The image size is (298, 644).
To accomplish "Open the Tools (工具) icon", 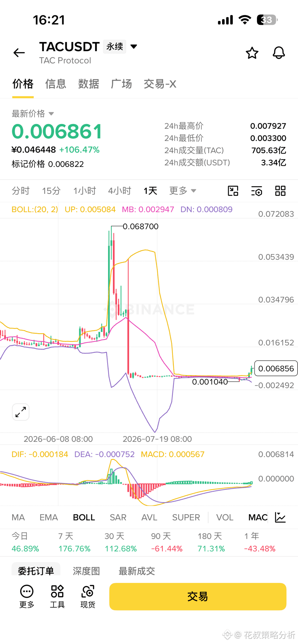I will [57, 597].
